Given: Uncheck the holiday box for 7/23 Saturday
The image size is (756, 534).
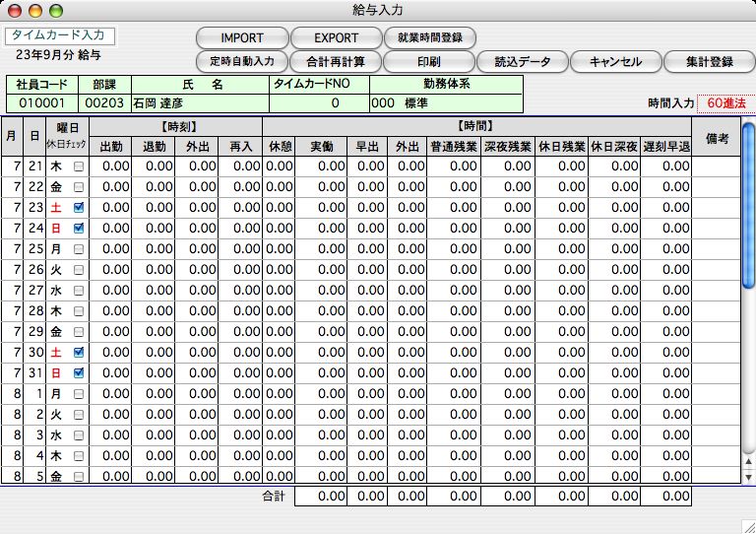Looking at the screenshot, I should (x=80, y=208).
